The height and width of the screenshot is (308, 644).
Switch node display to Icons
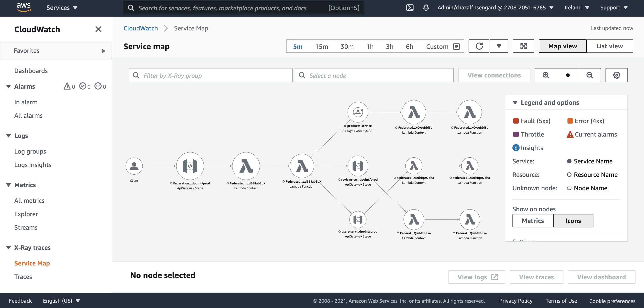pyautogui.click(x=573, y=221)
